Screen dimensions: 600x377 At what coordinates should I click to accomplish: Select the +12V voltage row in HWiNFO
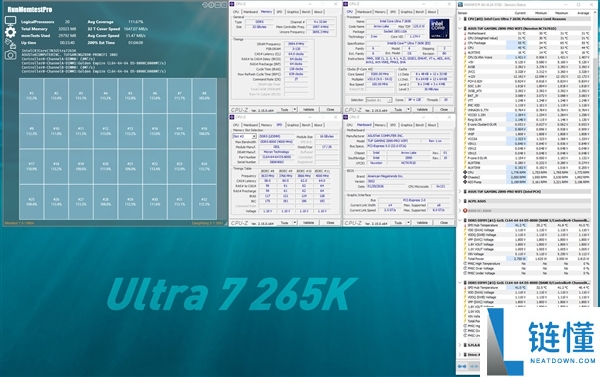(x=526, y=77)
